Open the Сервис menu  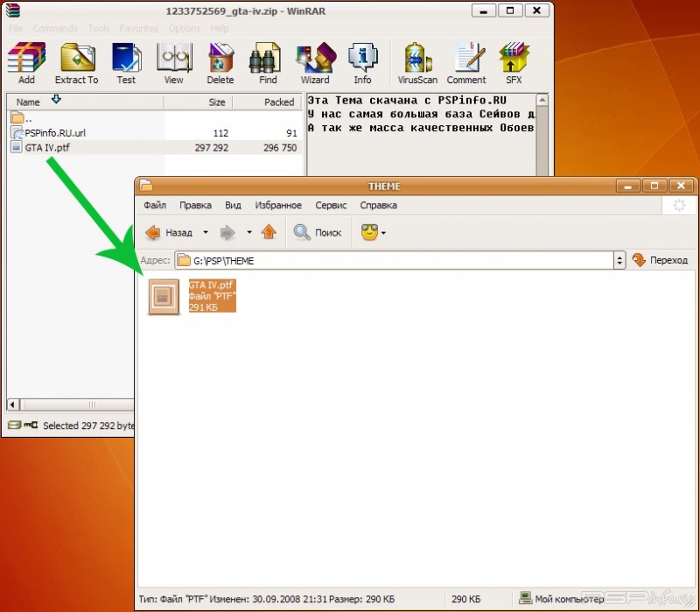331,205
